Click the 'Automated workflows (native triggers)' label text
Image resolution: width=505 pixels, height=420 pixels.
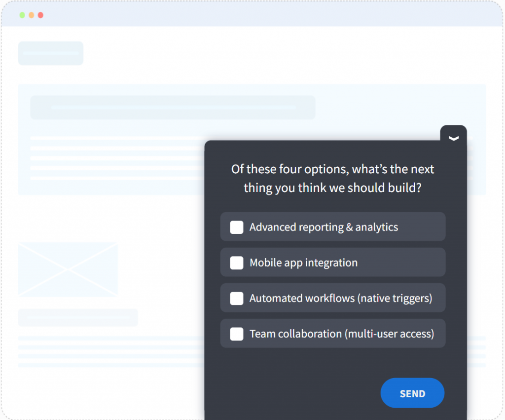click(x=340, y=298)
